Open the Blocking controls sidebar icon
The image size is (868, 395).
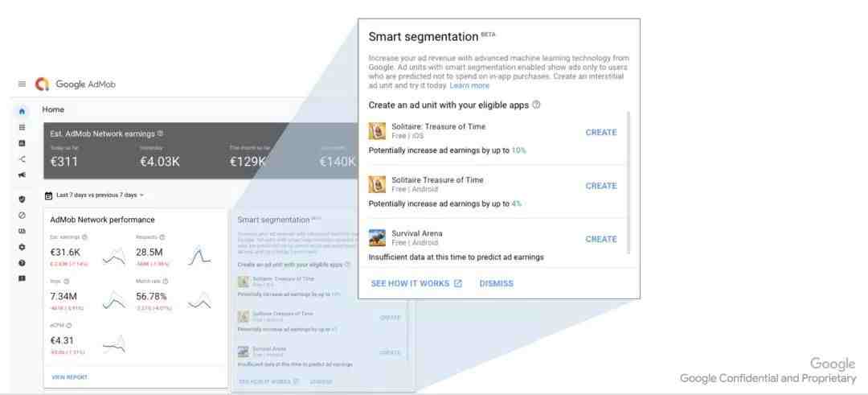tap(23, 216)
